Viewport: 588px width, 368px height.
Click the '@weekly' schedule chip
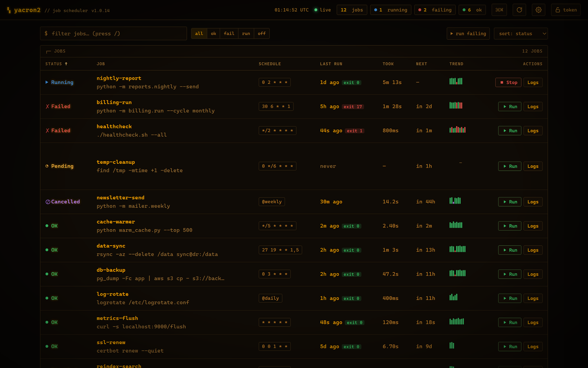(272, 202)
